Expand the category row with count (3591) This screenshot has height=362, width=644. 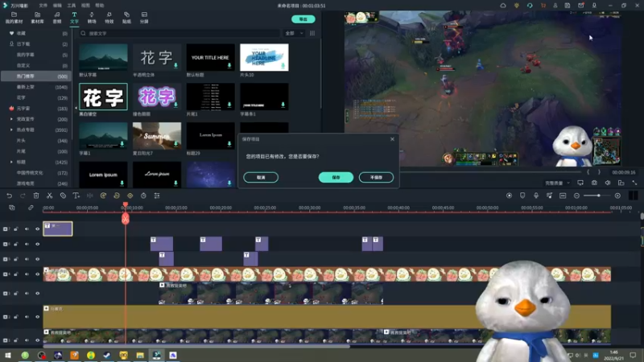[11, 130]
